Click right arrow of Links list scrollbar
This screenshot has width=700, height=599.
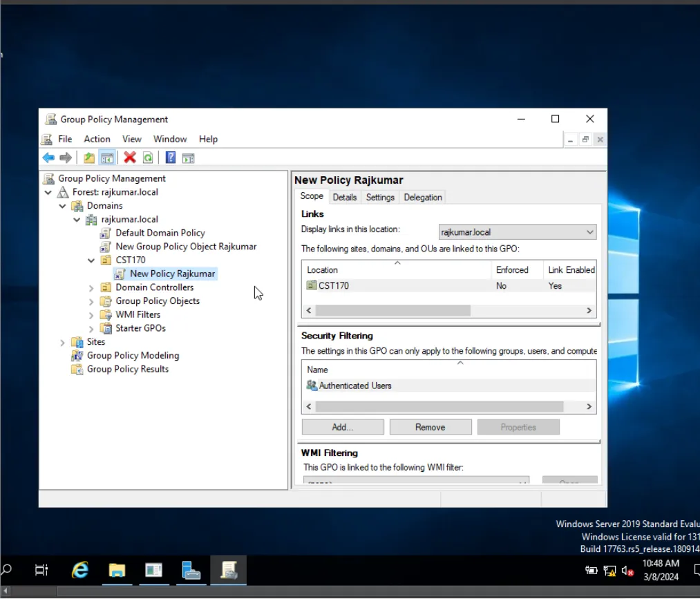point(589,310)
